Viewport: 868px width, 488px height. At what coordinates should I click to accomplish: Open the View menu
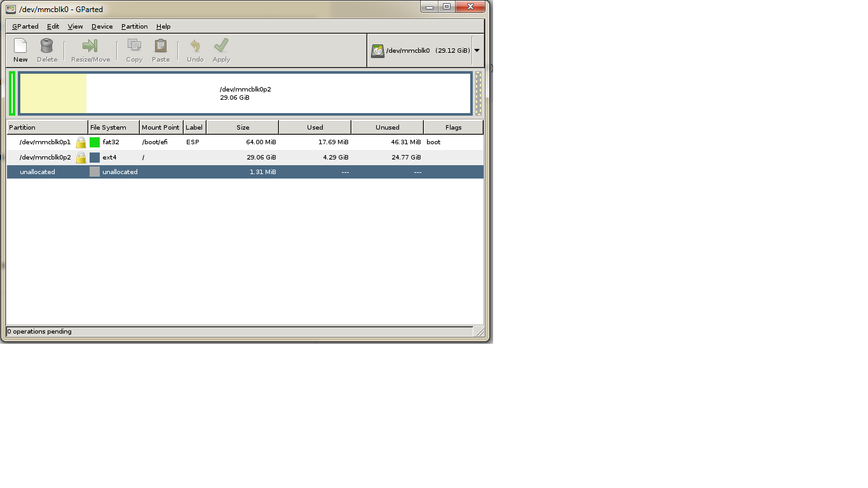pos(75,27)
